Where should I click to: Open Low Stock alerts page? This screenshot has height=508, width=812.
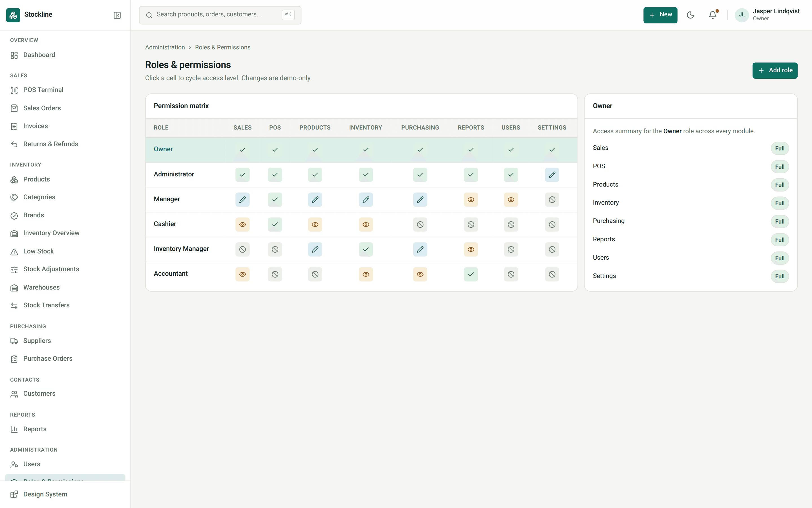coord(65,252)
